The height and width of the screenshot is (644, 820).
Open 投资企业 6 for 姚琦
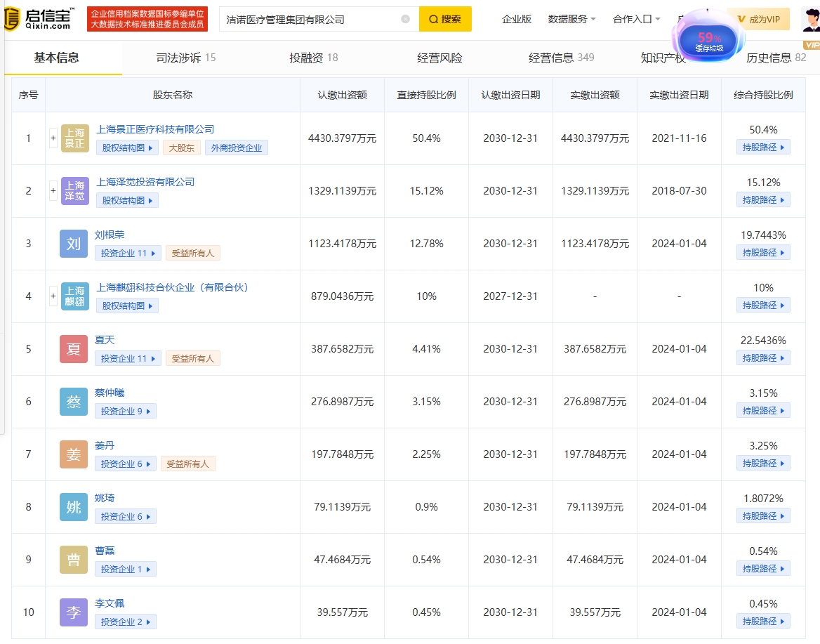126,516
